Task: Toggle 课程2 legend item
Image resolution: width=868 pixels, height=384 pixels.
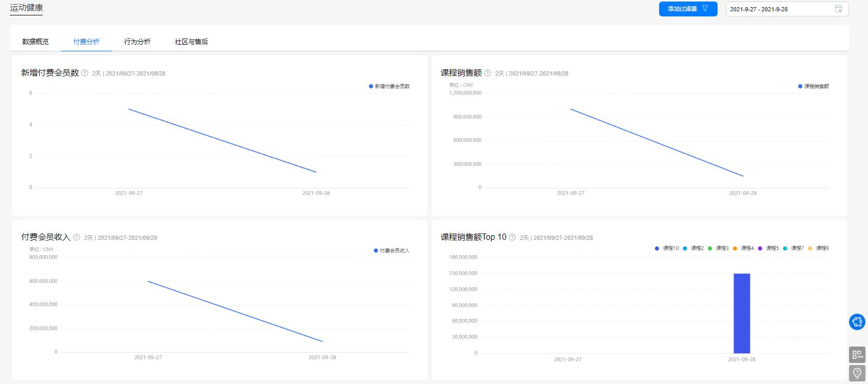Action: click(x=693, y=248)
